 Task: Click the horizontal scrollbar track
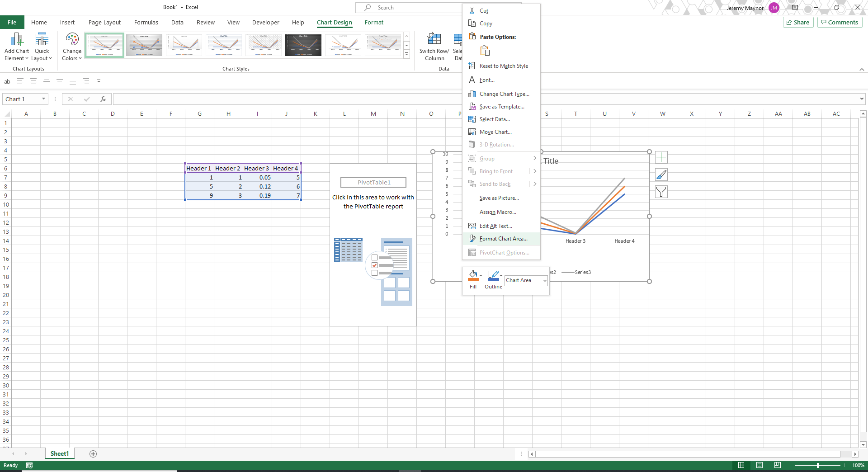[x=687, y=454]
